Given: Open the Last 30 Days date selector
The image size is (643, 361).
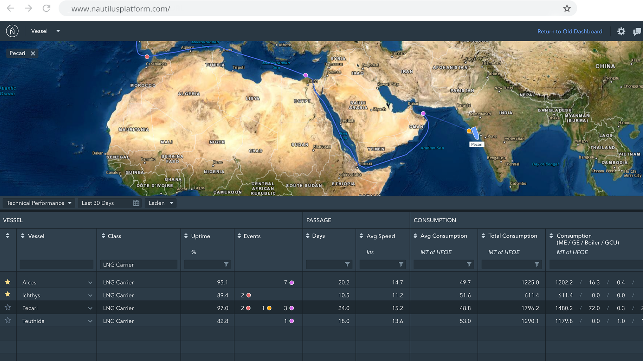Looking at the screenshot, I should (x=110, y=203).
